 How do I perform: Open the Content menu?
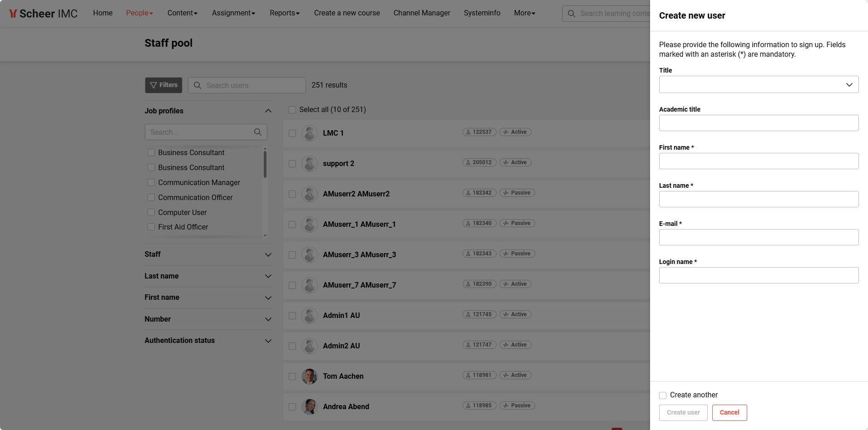coord(182,13)
